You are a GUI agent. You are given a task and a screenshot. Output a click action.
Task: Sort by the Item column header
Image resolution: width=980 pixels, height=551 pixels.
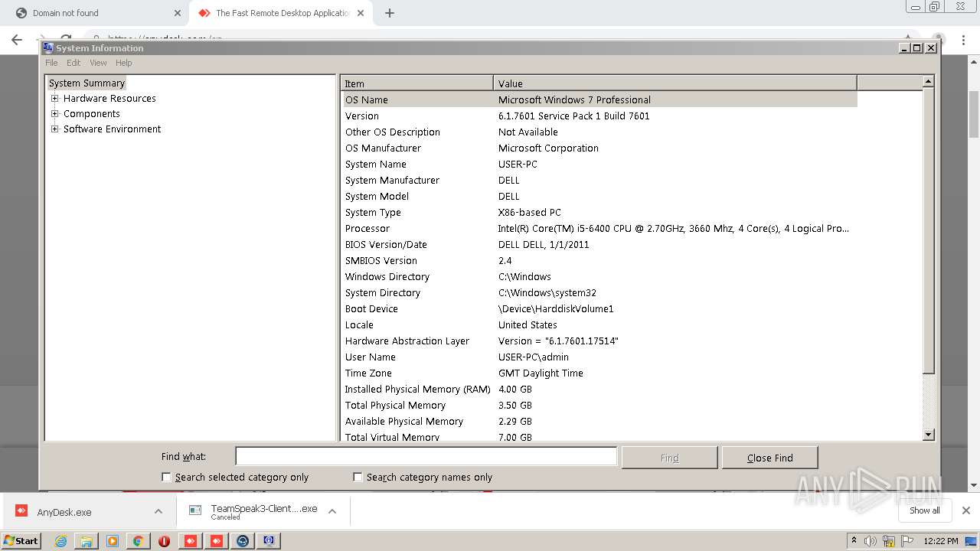pyautogui.click(x=417, y=83)
